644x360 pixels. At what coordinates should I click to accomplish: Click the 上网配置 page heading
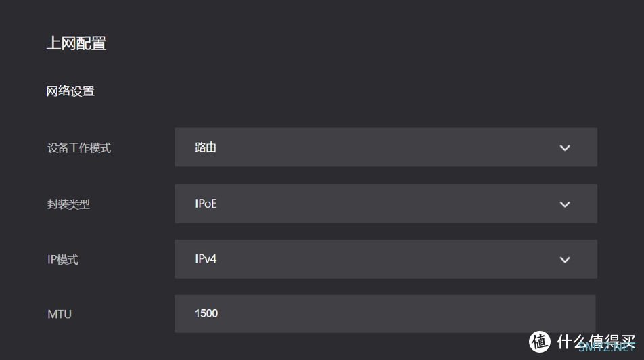tap(76, 43)
